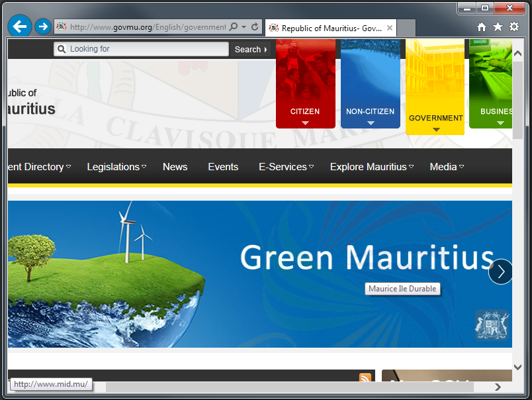Click the vertical scrollbar thumb

point(517,100)
